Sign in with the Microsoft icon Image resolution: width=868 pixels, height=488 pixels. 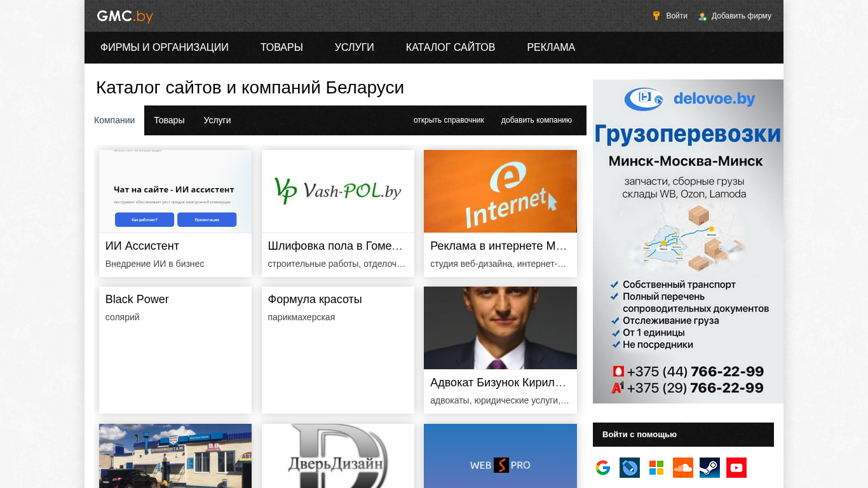(x=656, y=468)
